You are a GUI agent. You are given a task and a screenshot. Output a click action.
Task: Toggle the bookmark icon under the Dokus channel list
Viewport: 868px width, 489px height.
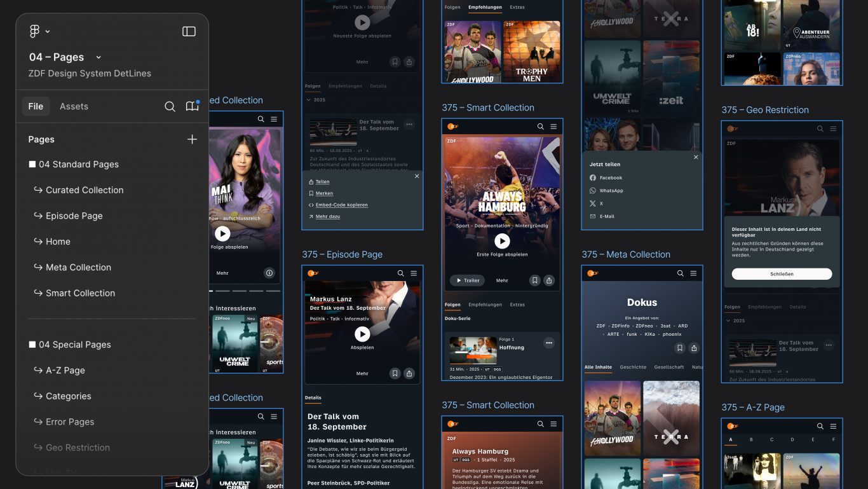click(x=680, y=348)
